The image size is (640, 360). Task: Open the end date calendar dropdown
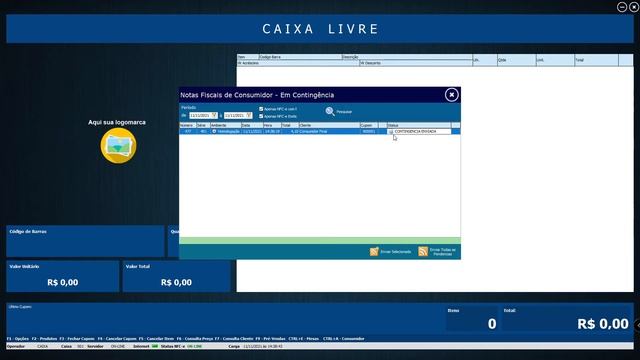click(x=249, y=116)
